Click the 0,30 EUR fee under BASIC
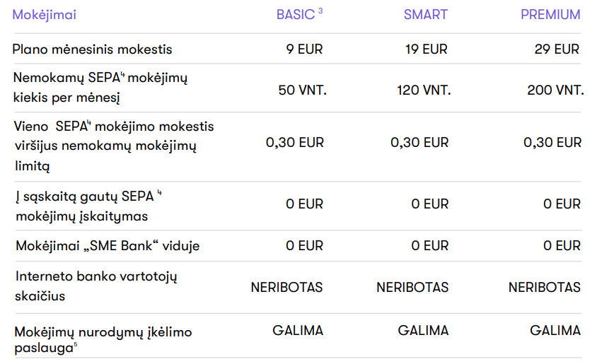Viewport: 597px width, 364px height. pos(295,143)
